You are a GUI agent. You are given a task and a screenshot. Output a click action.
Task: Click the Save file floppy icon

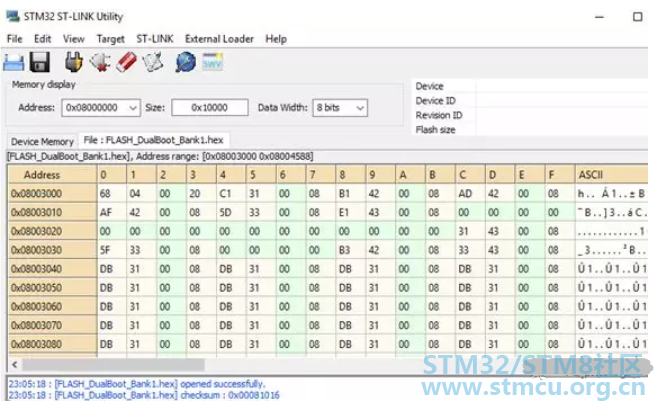tap(40, 63)
